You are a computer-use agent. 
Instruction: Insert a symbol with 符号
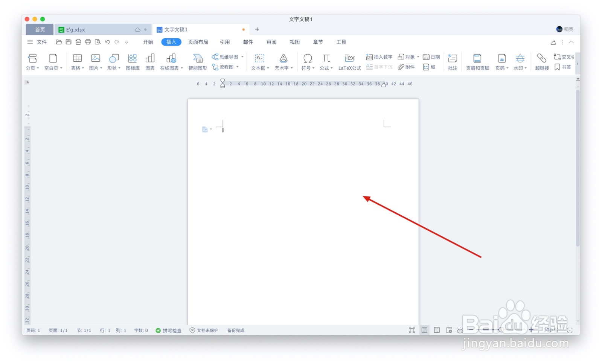coord(308,62)
